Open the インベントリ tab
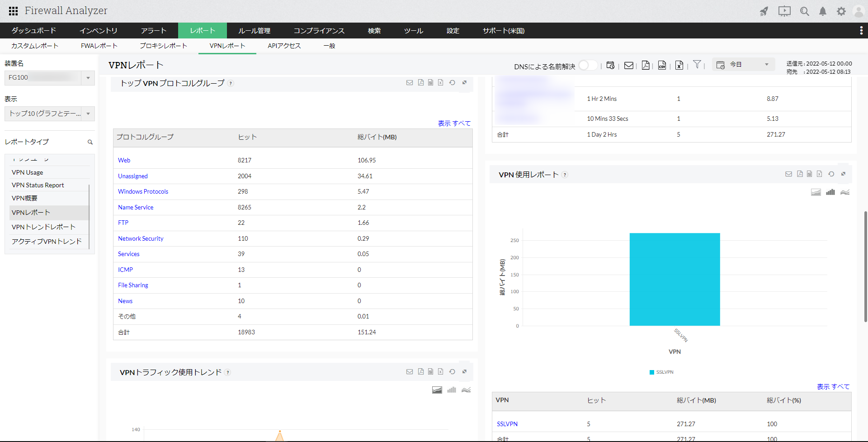The width and height of the screenshot is (868, 442). click(99, 30)
